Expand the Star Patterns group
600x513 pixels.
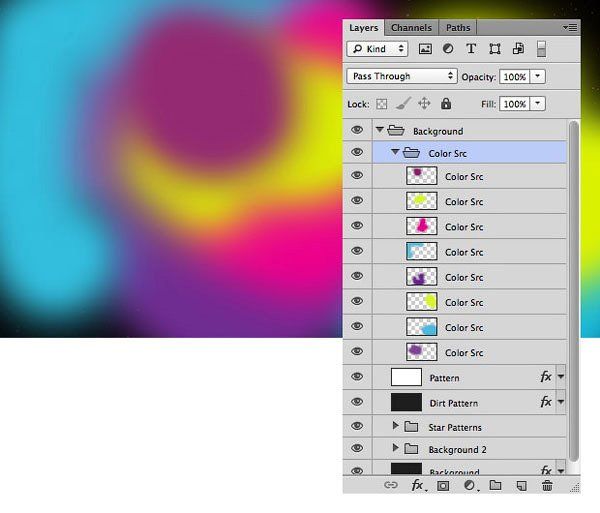click(396, 426)
